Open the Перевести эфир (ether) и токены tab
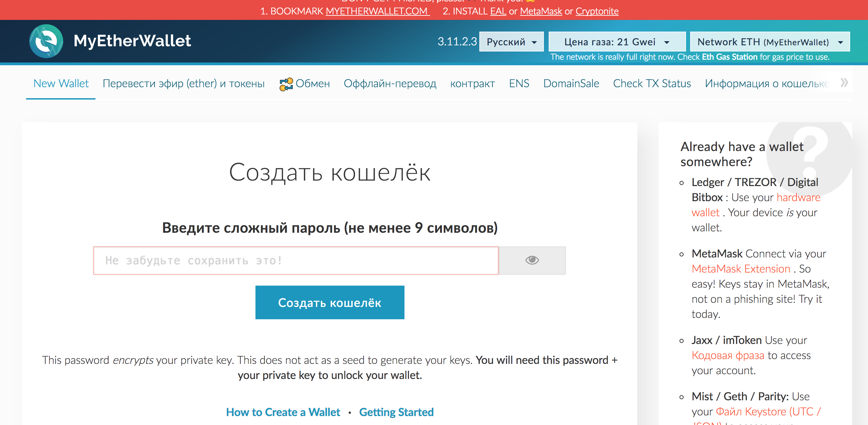Screen dimensions: 868x425 [x=184, y=83]
